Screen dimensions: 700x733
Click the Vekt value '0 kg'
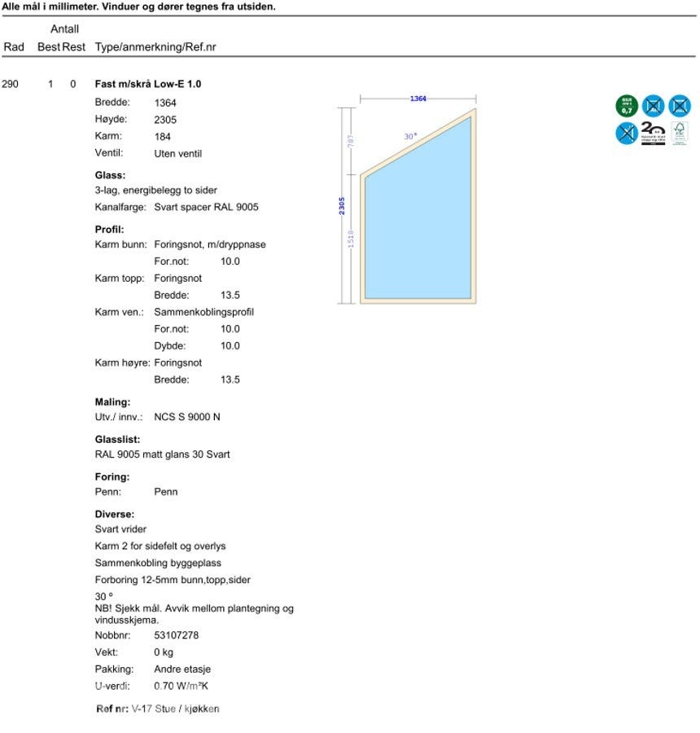click(x=164, y=652)
